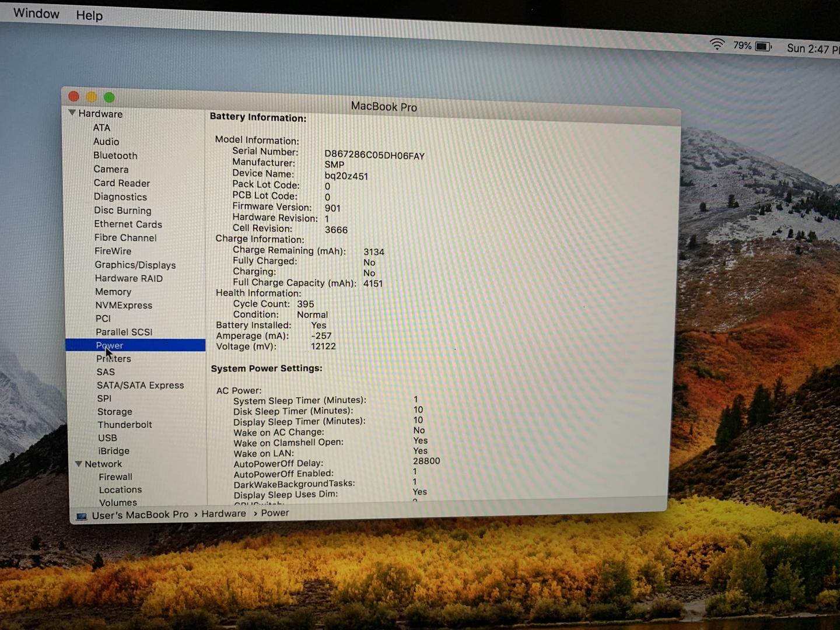Click the Cell Revision value 3666
Screen dimensions: 840x630
(336, 230)
